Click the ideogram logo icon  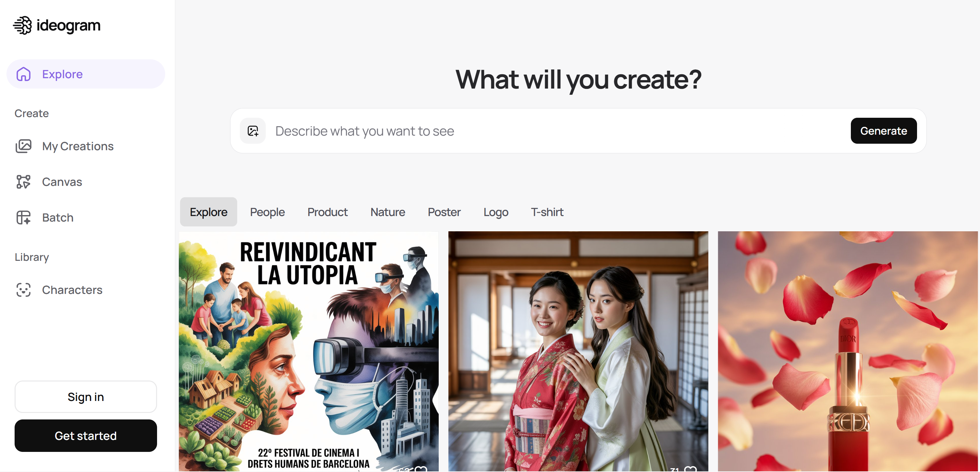pyautogui.click(x=23, y=26)
